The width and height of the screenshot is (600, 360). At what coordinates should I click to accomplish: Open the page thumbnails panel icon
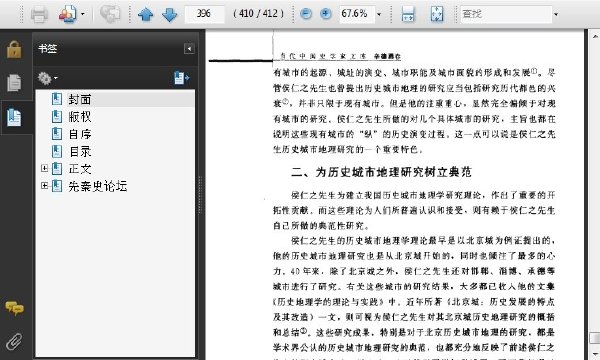[x=14, y=83]
